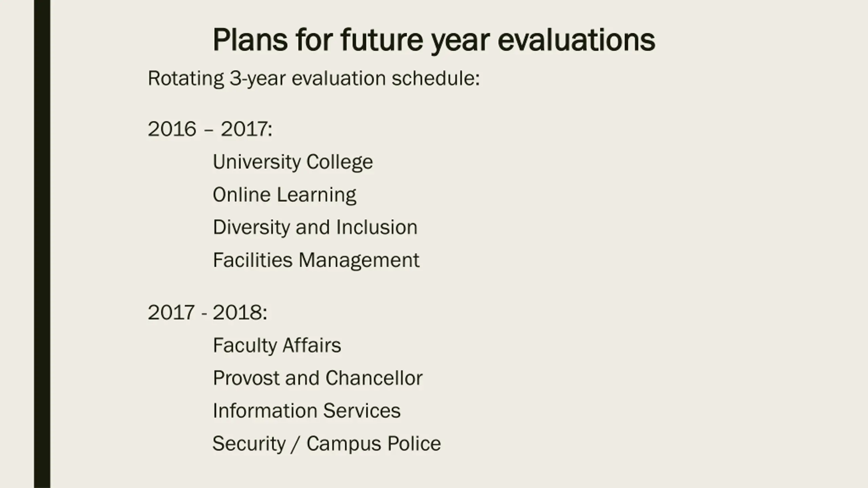Click the 'Online Learning' line
Viewport: 868px width, 488px height.
pos(284,195)
